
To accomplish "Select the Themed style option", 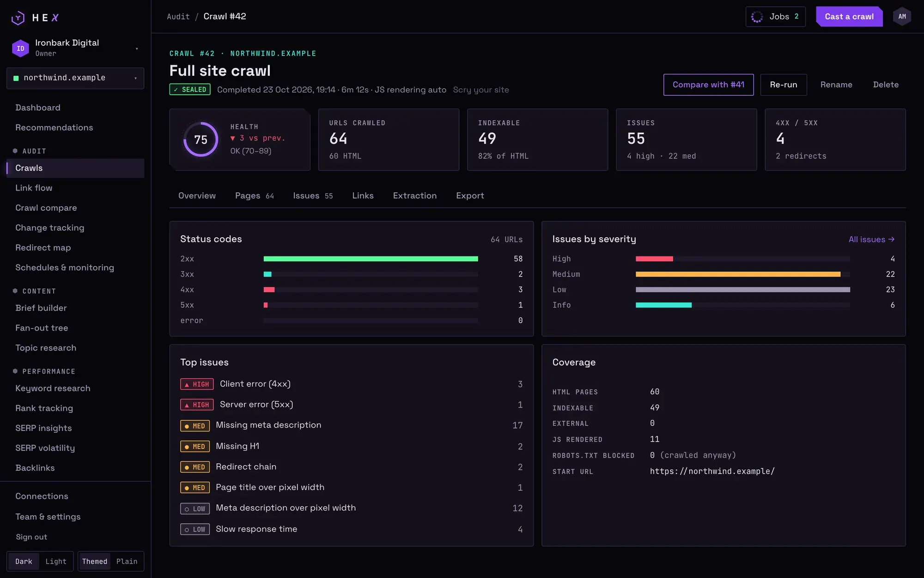I will tap(95, 561).
